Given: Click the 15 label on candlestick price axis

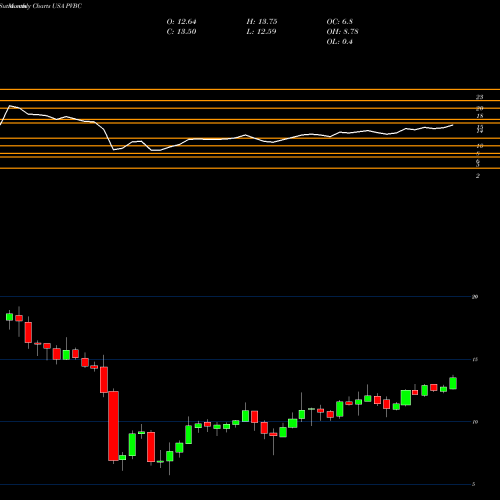Looking at the screenshot, I should [475, 359].
